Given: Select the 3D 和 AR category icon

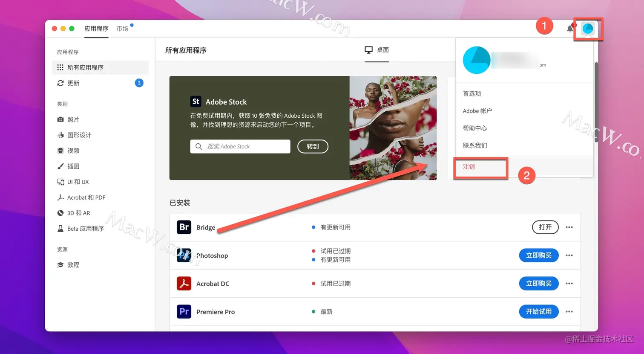Looking at the screenshot, I should pyautogui.click(x=60, y=213).
